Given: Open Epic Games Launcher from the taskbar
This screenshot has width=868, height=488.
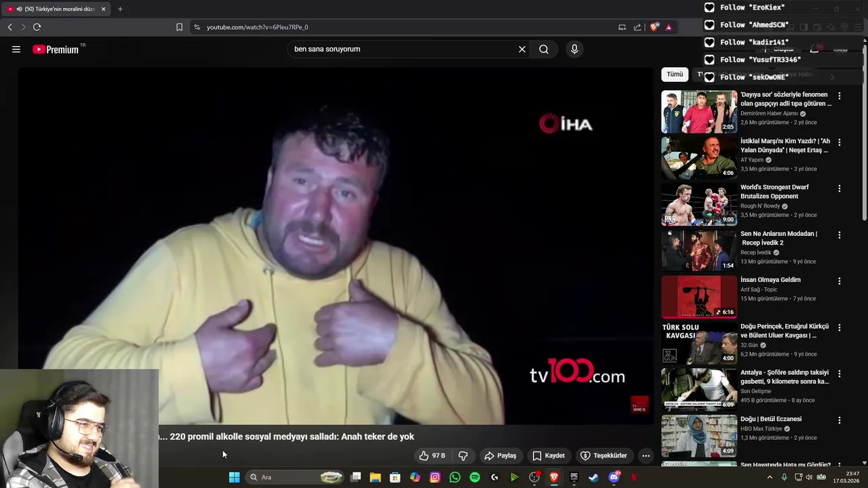Looking at the screenshot, I should click(x=574, y=477).
